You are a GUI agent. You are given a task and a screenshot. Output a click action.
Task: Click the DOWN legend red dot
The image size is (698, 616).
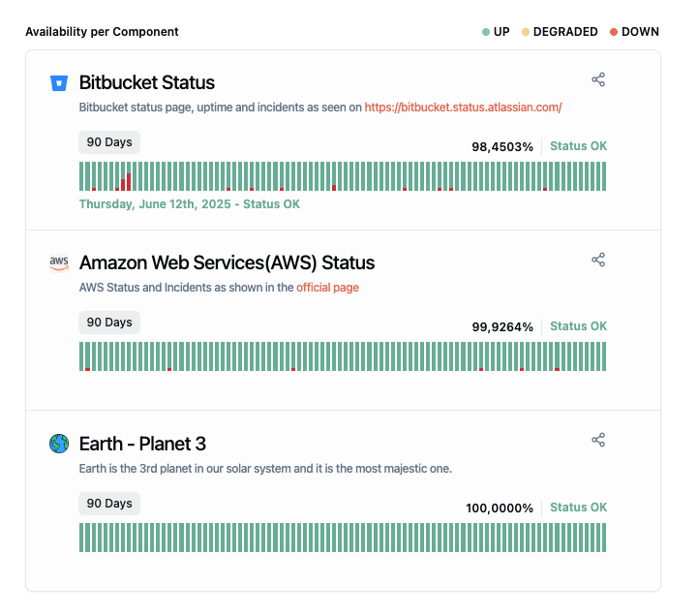[614, 32]
